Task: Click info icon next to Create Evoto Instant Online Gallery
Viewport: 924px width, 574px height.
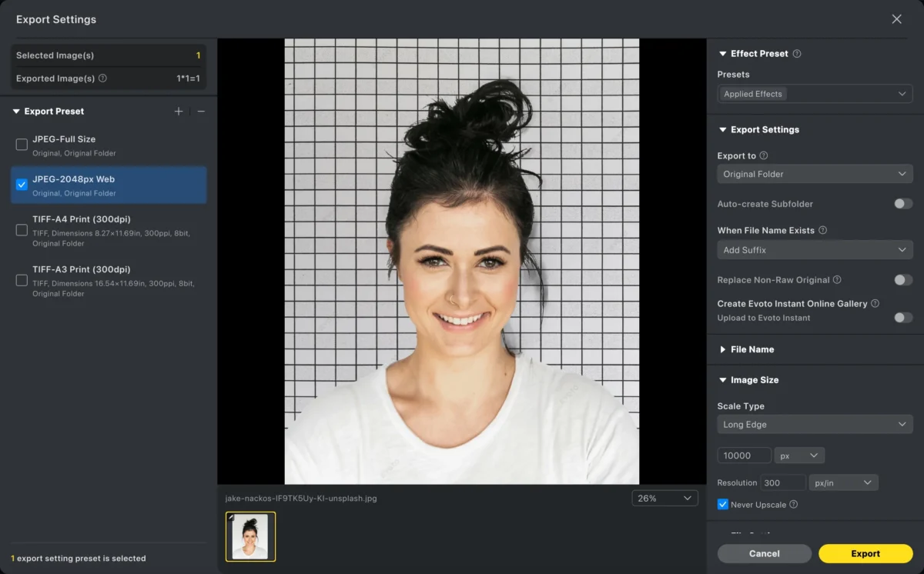Action: (x=875, y=304)
